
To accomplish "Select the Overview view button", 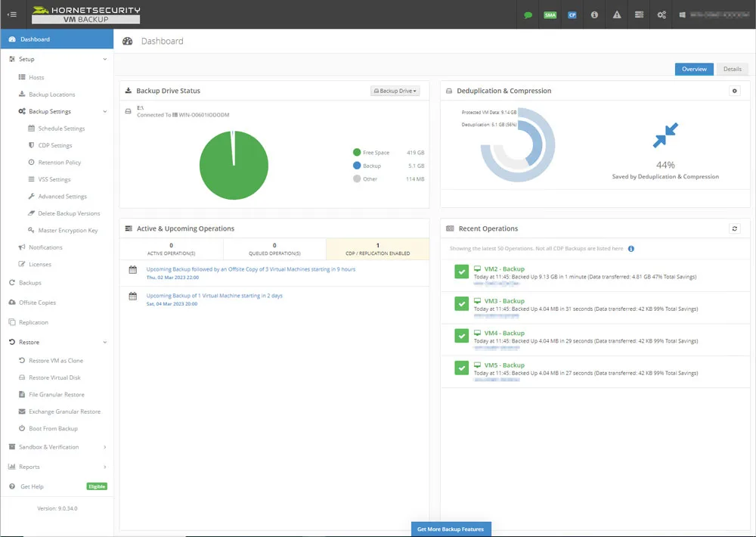I will tap(694, 69).
